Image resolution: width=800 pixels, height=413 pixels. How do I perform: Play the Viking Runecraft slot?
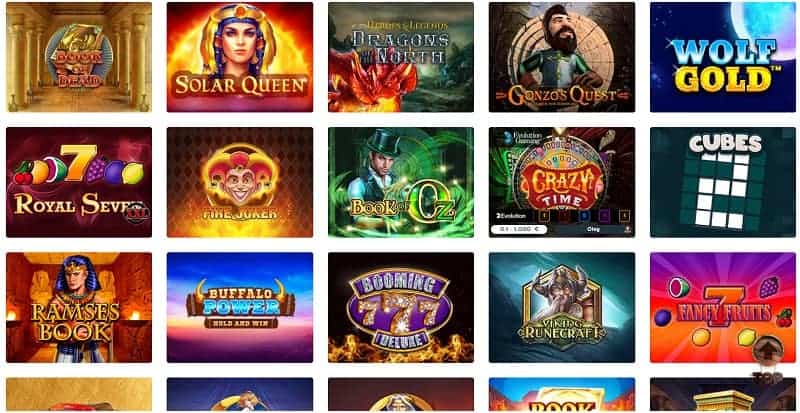point(562,307)
